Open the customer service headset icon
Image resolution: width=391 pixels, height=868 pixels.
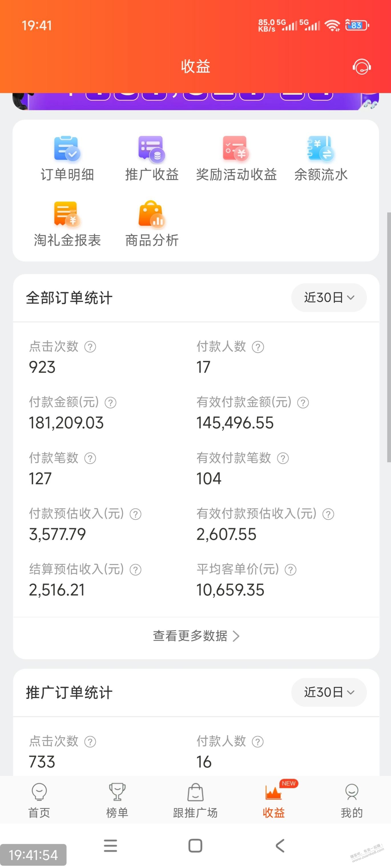tap(361, 67)
